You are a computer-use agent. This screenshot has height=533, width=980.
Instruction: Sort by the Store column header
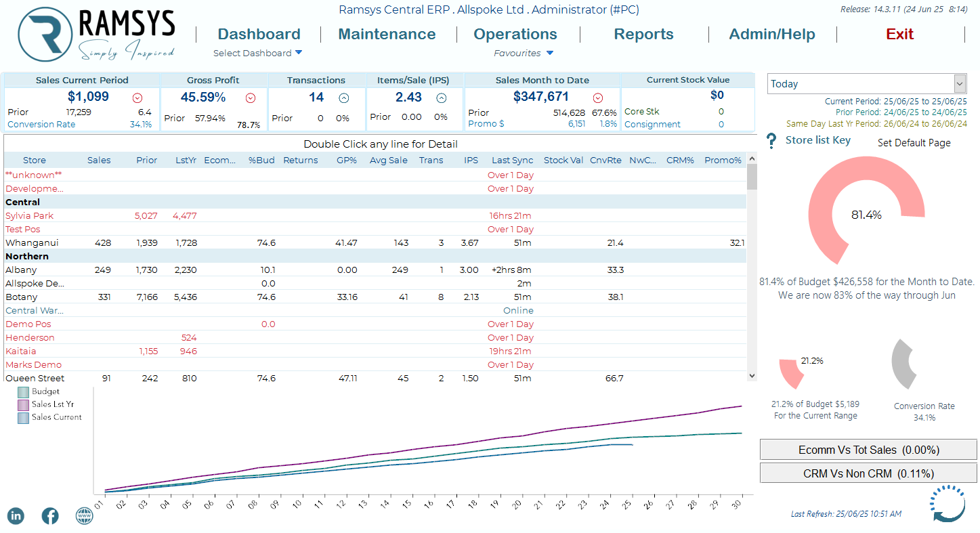(35, 161)
